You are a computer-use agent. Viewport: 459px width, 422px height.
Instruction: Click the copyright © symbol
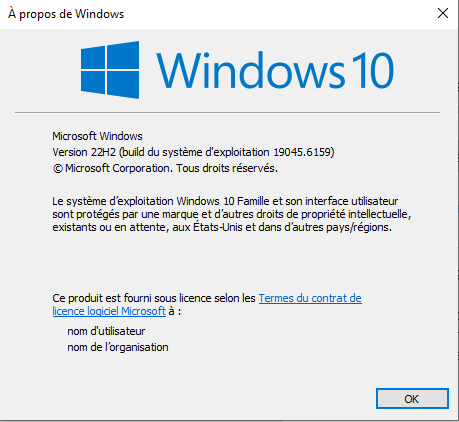[57, 169]
